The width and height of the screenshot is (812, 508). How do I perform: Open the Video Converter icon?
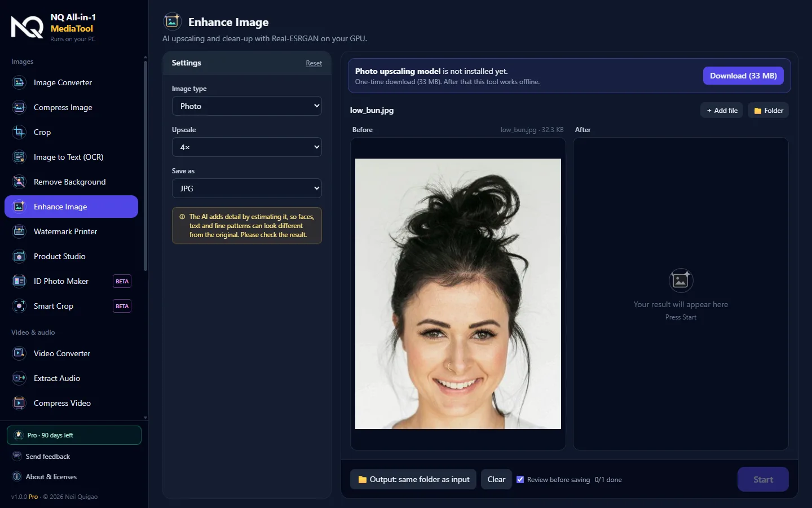19,353
